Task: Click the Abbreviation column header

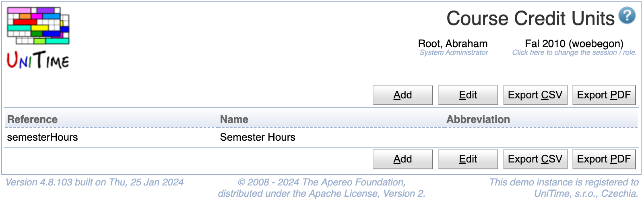Action: tap(478, 119)
